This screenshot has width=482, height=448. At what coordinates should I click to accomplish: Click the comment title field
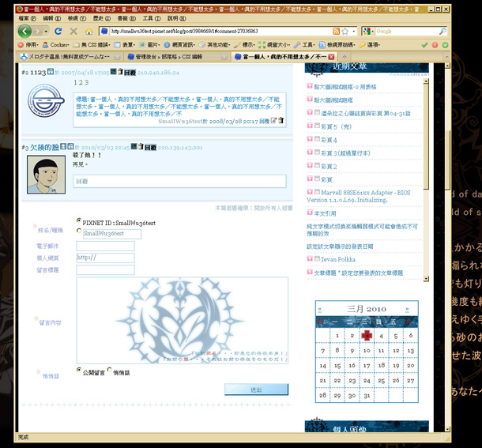(x=105, y=270)
